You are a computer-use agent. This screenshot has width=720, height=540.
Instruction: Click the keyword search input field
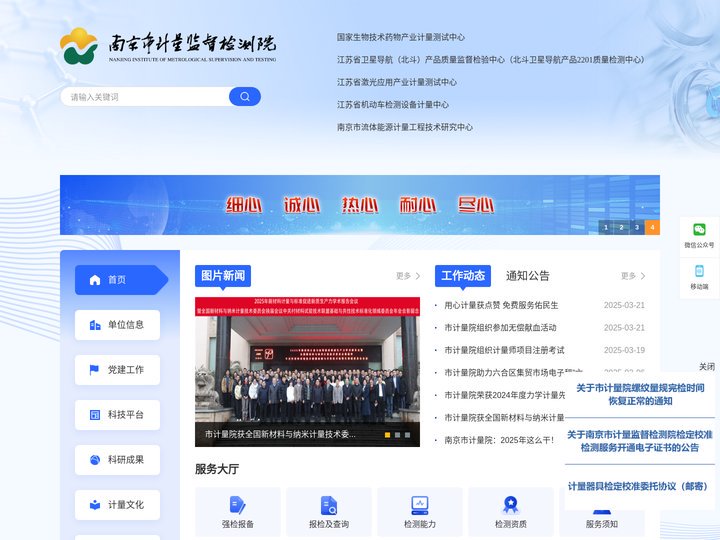tap(145, 96)
